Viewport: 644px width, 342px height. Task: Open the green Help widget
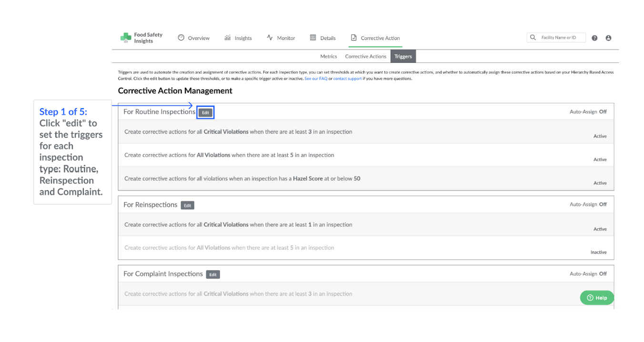(x=597, y=297)
